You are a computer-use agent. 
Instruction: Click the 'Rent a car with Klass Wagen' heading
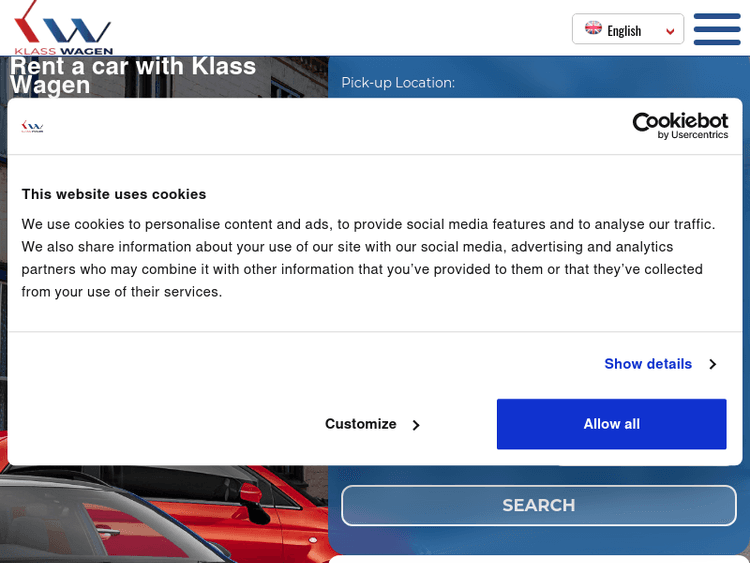133,75
